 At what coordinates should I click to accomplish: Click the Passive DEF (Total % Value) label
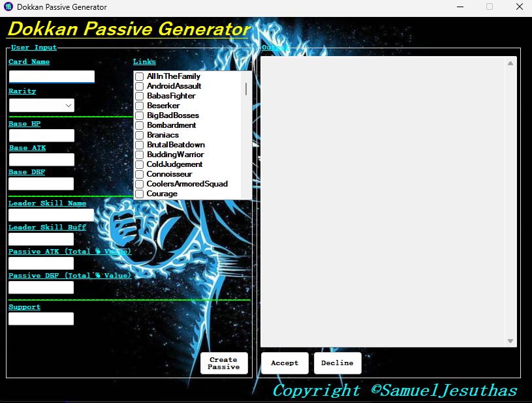(70, 275)
